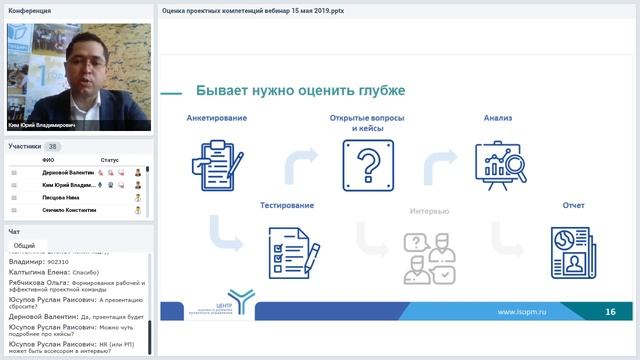Click the participant avatar icon for Пиоцова Нина
Viewport: 640px width, 360px height.
coord(138,198)
